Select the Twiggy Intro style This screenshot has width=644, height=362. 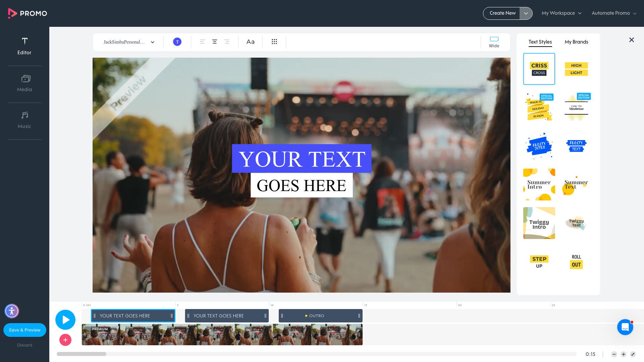point(539,223)
